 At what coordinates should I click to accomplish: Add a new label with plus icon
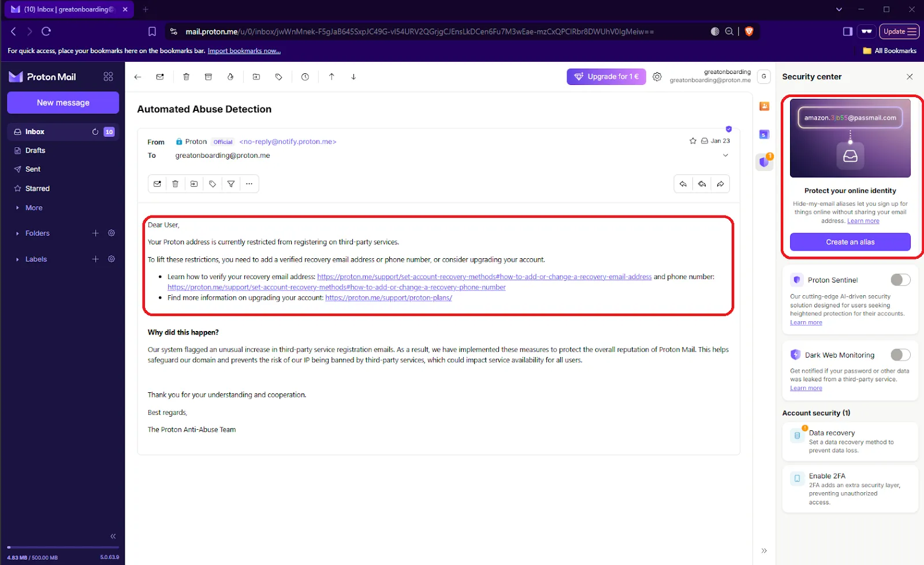coord(96,259)
